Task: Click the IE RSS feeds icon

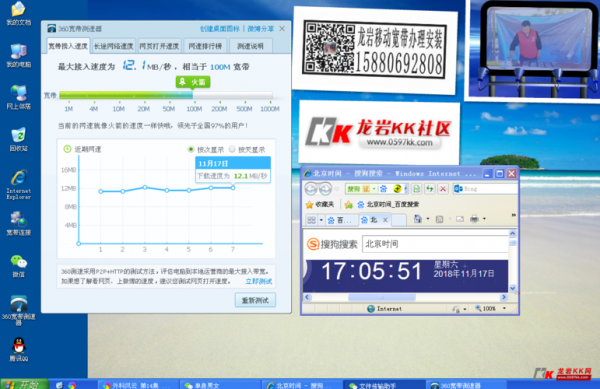Action: click(x=439, y=219)
